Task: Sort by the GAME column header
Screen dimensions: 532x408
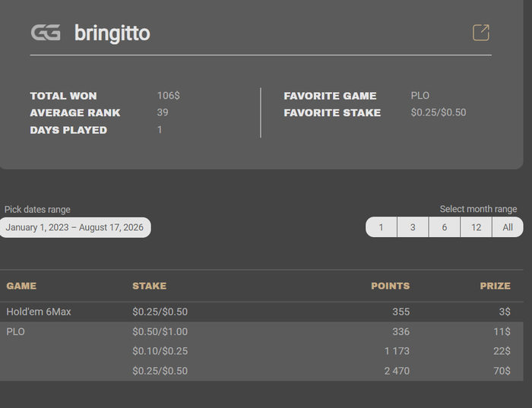Action: pos(21,286)
